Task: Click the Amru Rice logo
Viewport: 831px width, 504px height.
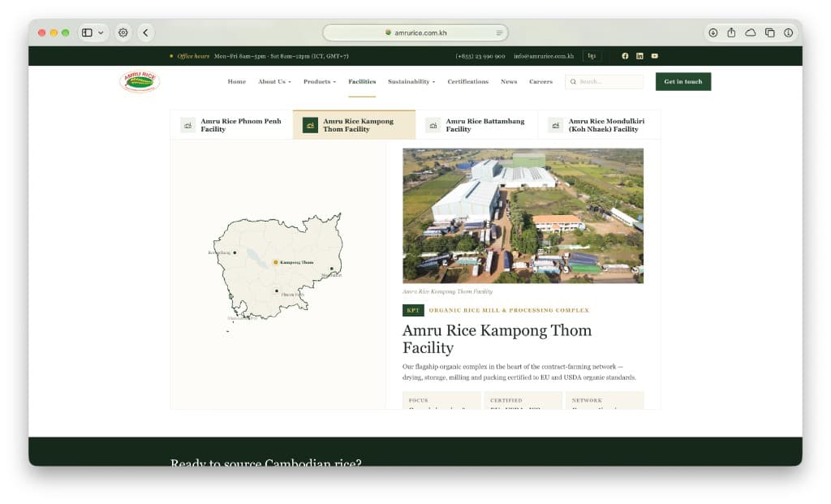Action: pyautogui.click(x=140, y=81)
